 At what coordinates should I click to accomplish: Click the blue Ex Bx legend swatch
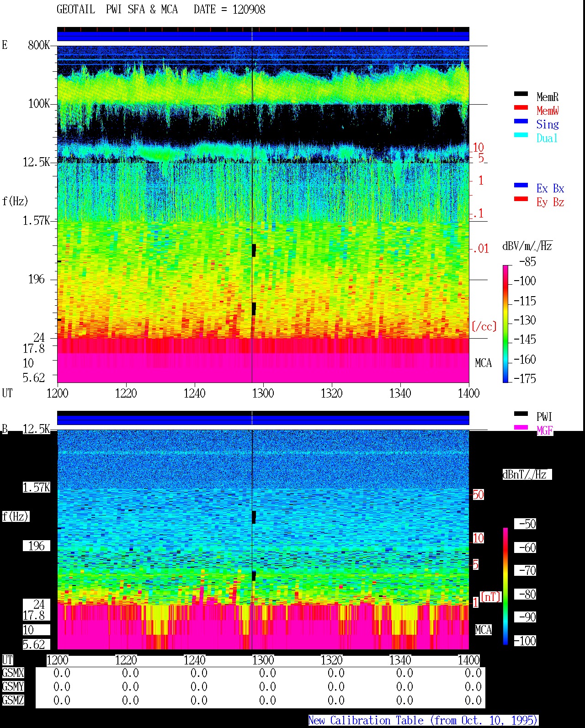521,186
